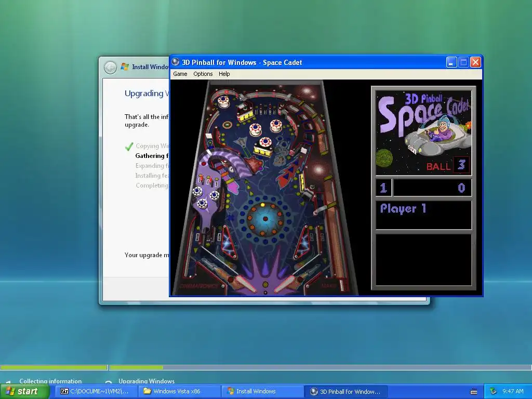Click the glowing blue wormhole center circle
Image resolution: width=532 pixels, height=399 pixels.
click(x=265, y=219)
